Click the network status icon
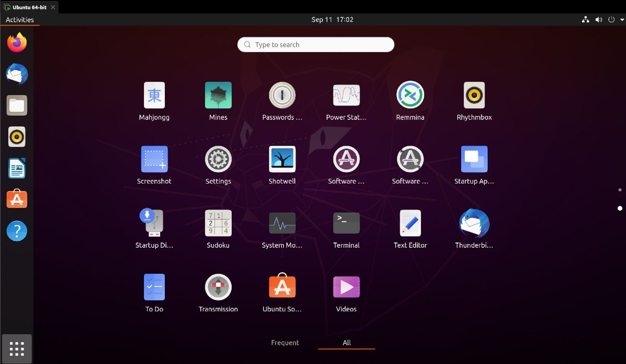 pyautogui.click(x=585, y=20)
